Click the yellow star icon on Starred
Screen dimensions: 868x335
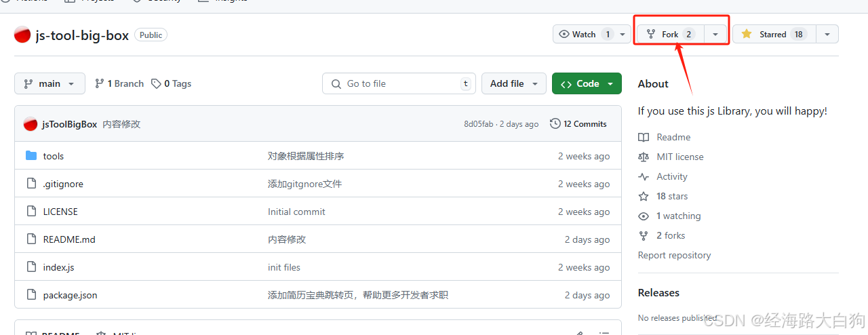[x=747, y=34]
